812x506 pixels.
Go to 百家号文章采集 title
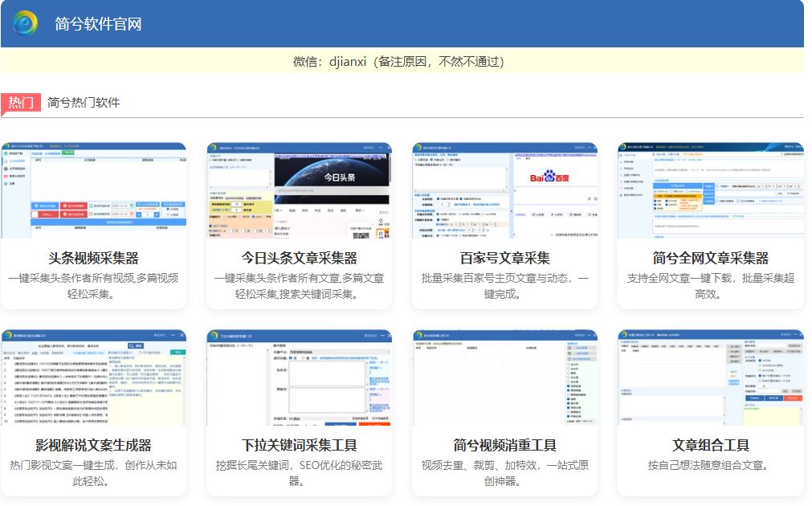tap(504, 258)
